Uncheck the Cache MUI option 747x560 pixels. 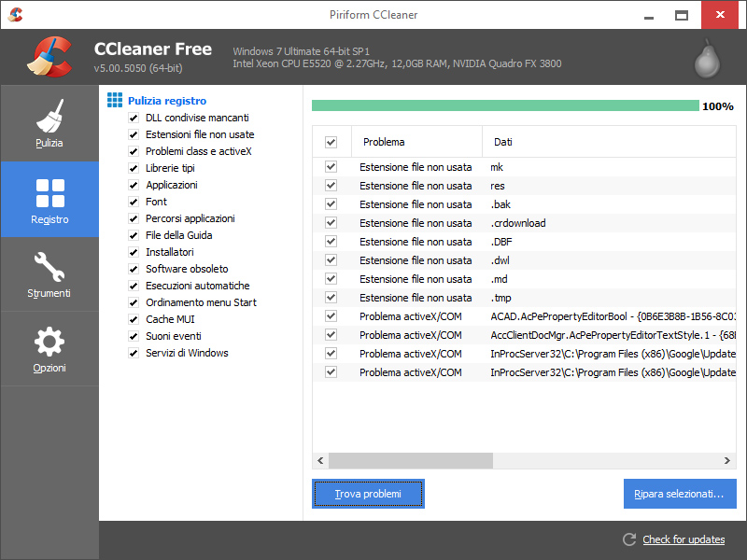pyautogui.click(x=134, y=319)
